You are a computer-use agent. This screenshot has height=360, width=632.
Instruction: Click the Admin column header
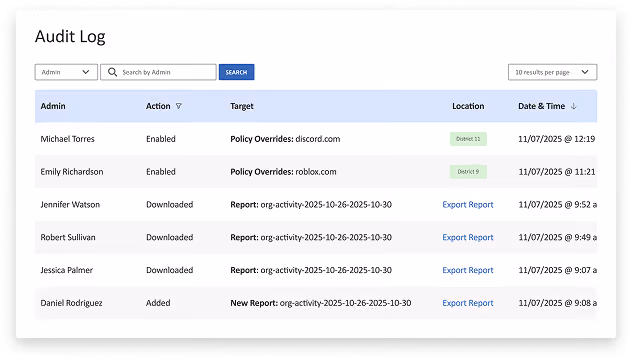(x=53, y=106)
